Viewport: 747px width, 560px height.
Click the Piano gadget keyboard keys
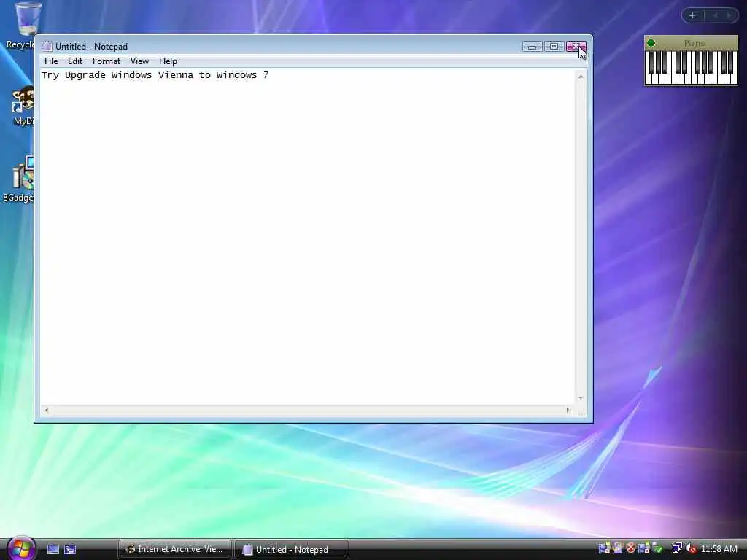tap(691, 68)
